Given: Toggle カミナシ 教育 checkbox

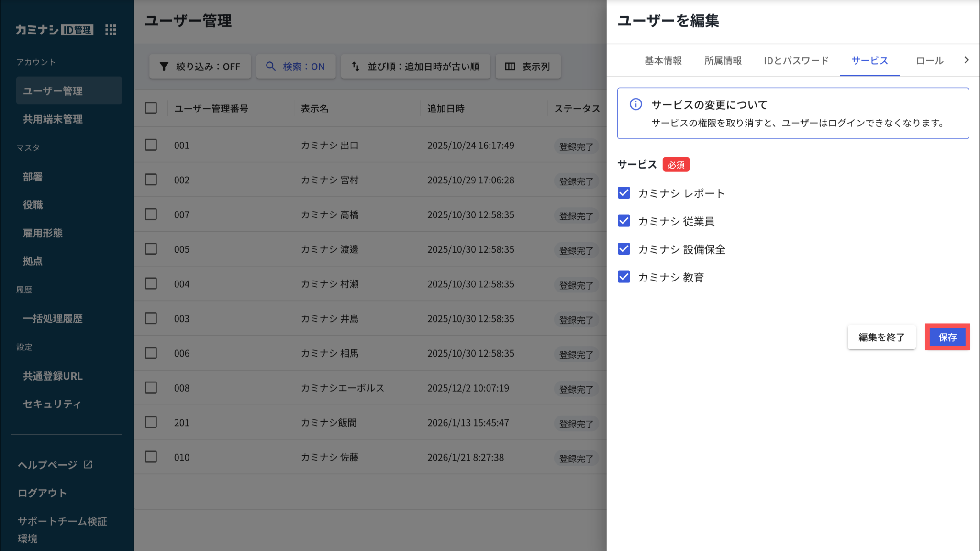Looking at the screenshot, I should [x=624, y=277].
